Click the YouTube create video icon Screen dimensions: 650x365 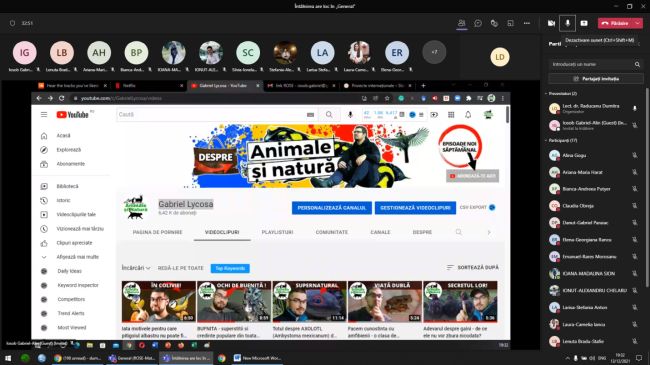click(434, 114)
